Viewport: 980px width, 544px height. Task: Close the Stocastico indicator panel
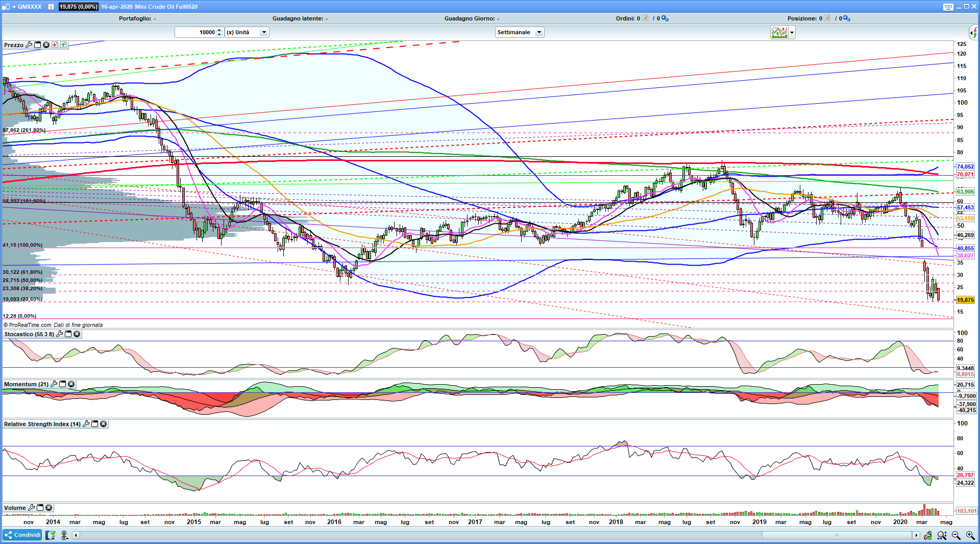77,334
